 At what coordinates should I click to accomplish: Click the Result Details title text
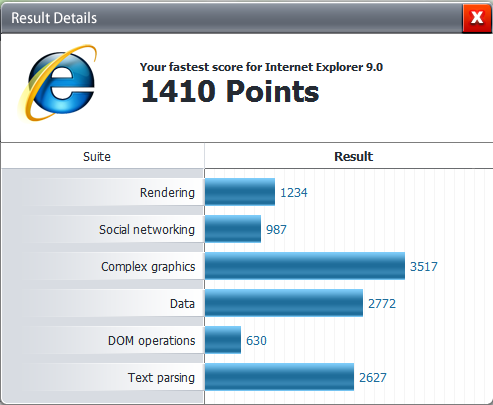(54, 18)
